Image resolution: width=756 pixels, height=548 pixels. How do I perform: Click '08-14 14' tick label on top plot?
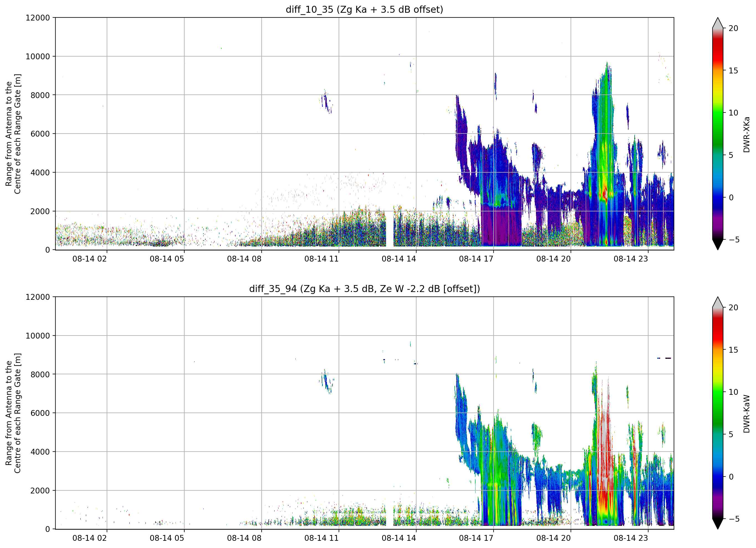[x=399, y=259]
